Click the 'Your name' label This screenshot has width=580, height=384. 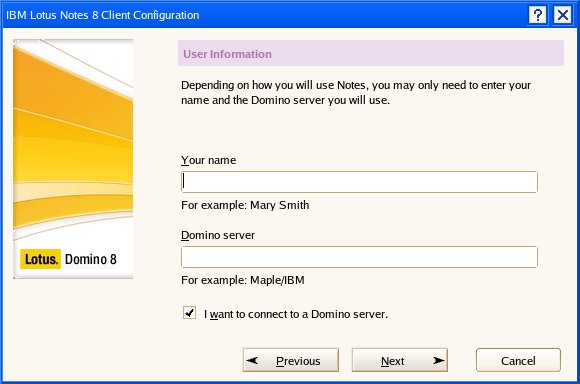(x=208, y=160)
